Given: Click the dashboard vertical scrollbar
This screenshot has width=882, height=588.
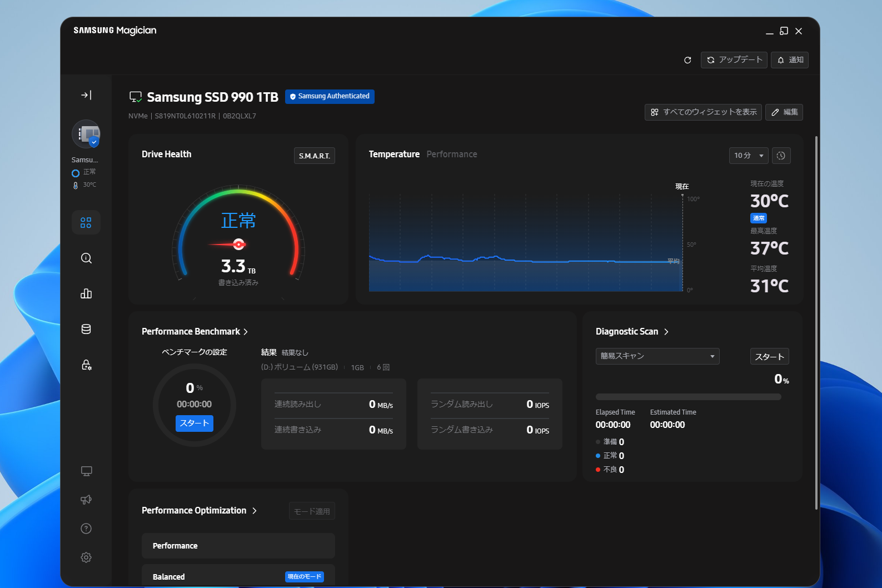Looking at the screenshot, I should (x=816, y=322).
